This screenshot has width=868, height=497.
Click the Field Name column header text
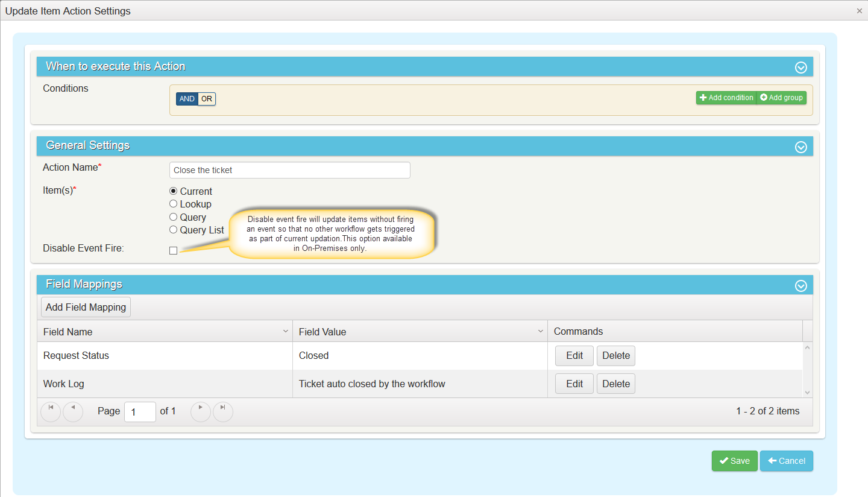coord(68,332)
